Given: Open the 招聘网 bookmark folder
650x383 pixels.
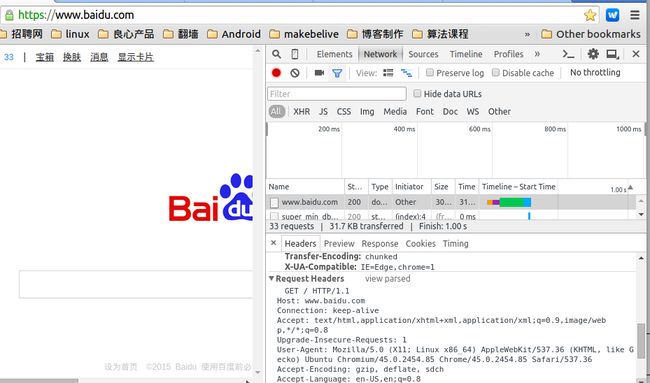Looking at the screenshot, I should coord(22,34).
